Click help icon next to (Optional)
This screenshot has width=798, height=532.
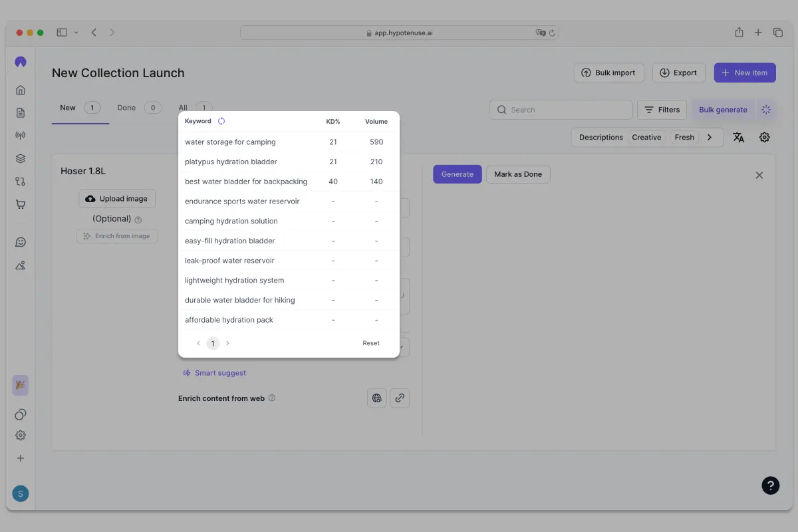(138, 219)
